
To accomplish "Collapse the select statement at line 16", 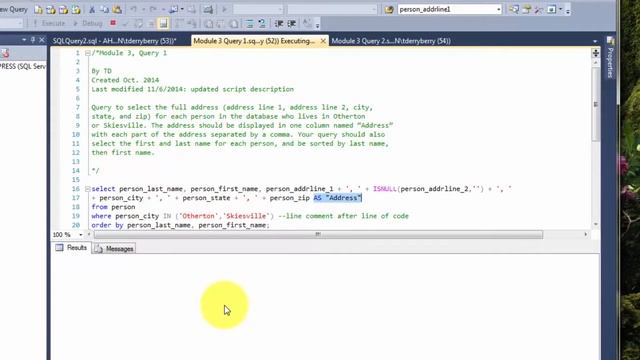I will click(88, 189).
